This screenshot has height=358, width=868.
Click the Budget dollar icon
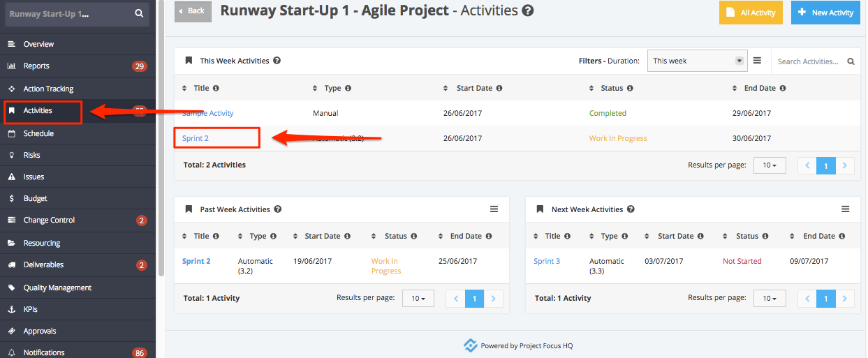[x=11, y=199]
